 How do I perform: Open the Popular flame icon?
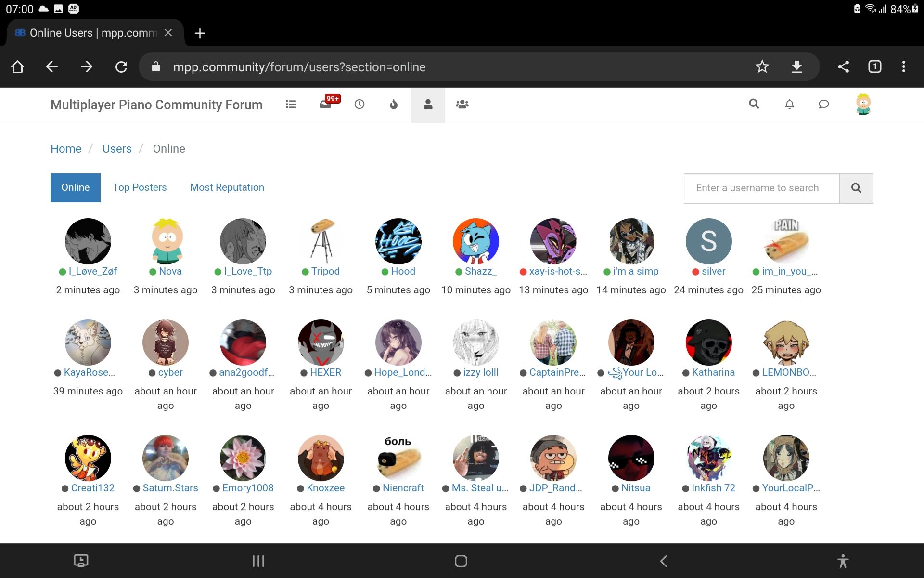[x=394, y=104]
